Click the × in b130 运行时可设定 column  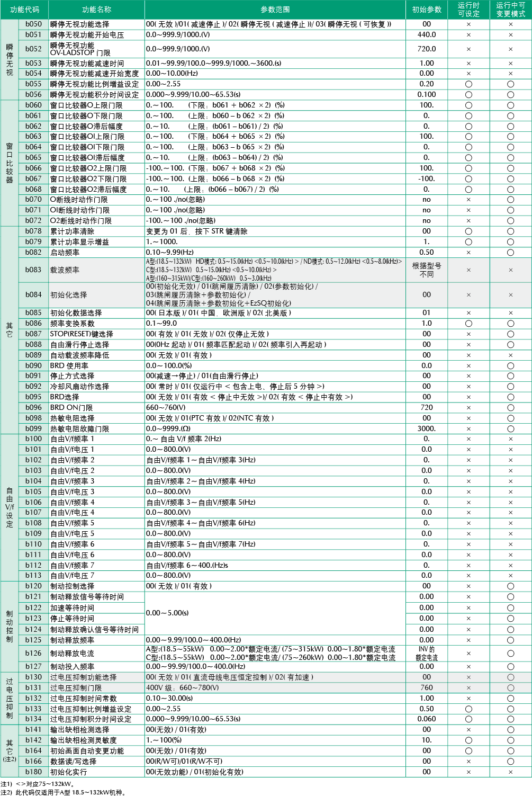468,677
